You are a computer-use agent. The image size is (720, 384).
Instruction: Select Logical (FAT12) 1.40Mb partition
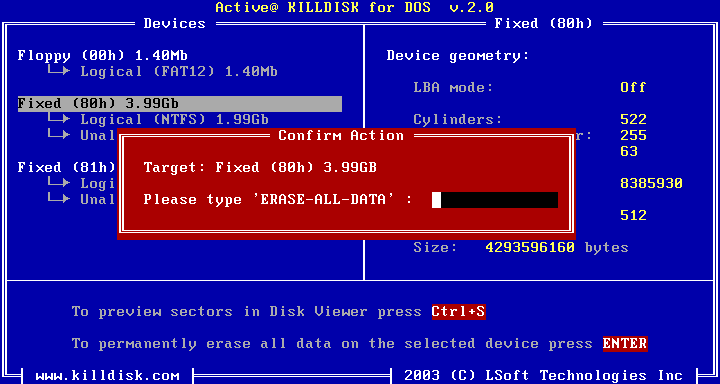point(179,72)
